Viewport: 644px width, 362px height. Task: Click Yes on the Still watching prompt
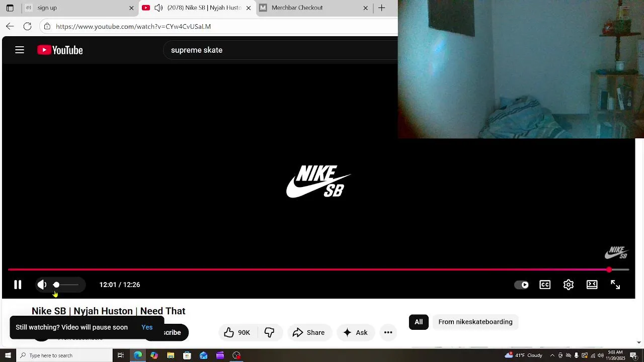(147, 327)
